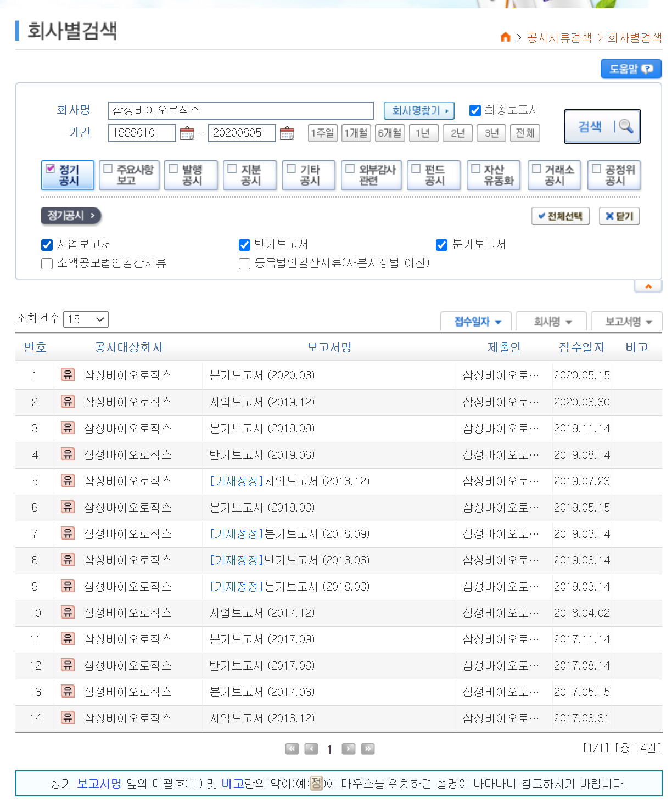Click 유 market icon in row 6

pyautogui.click(x=68, y=507)
